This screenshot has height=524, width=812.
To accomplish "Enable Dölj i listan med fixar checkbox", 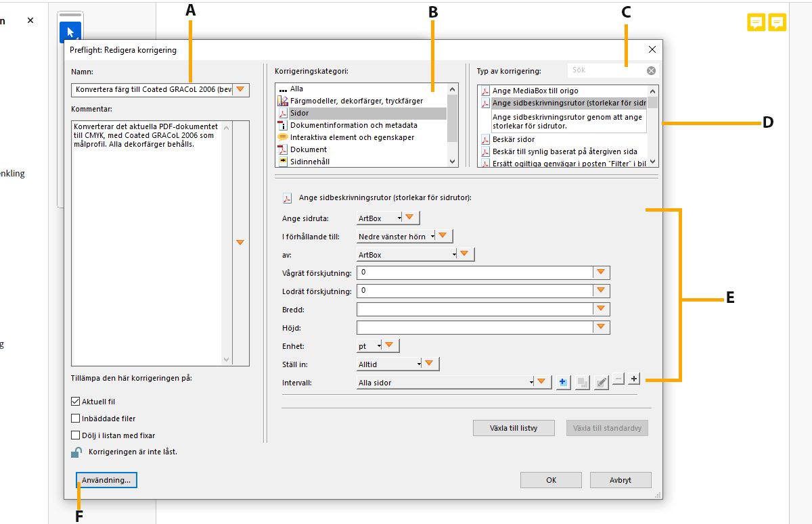I will [x=76, y=435].
